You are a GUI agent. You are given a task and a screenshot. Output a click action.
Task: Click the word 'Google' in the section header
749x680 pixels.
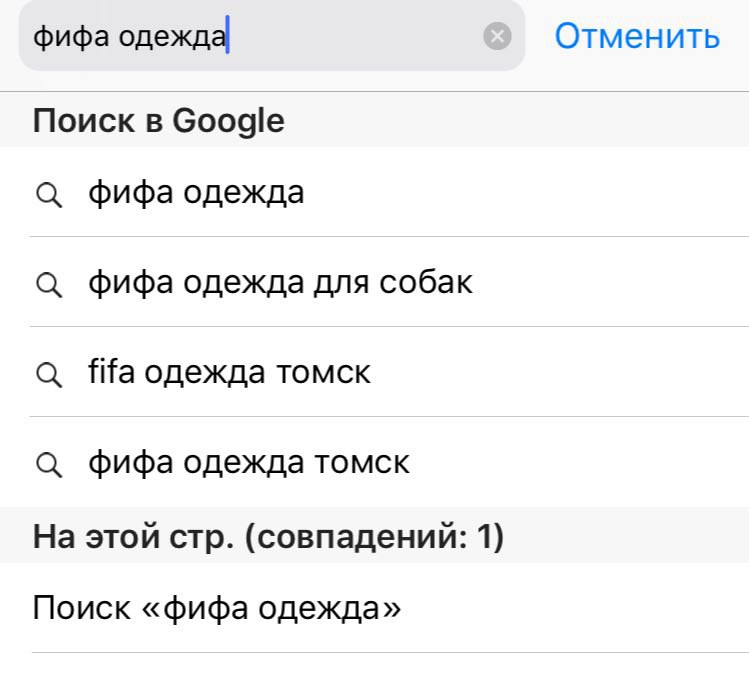click(228, 121)
